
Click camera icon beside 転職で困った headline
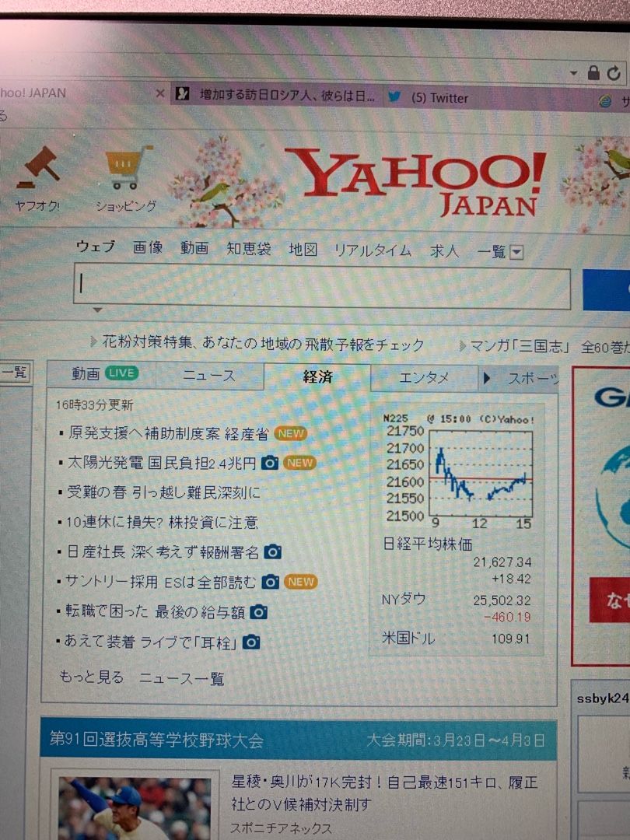tap(259, 612)
